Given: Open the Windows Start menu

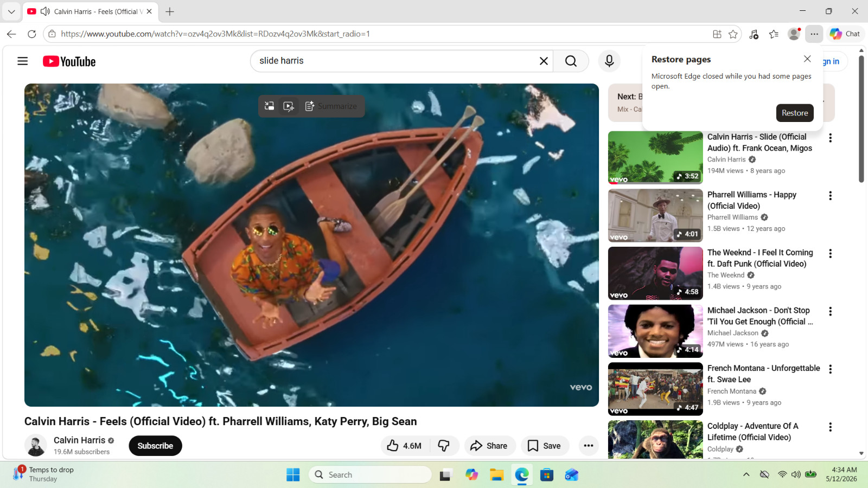Looking at the screenshot, I should [293, 475].
